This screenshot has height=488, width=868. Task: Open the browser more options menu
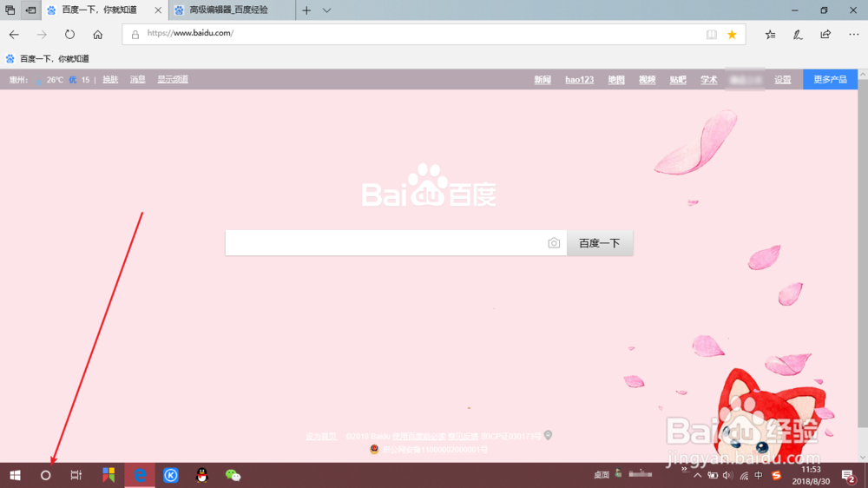click(853, 35)
